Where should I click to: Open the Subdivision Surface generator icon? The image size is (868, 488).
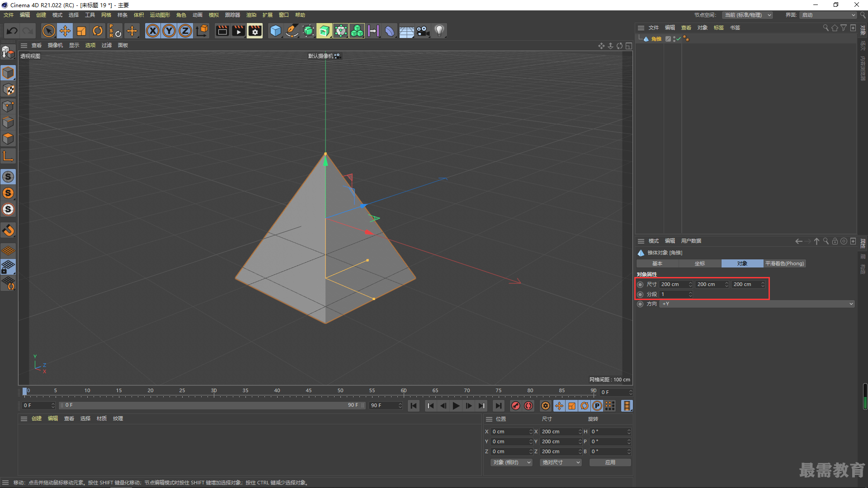308,31
